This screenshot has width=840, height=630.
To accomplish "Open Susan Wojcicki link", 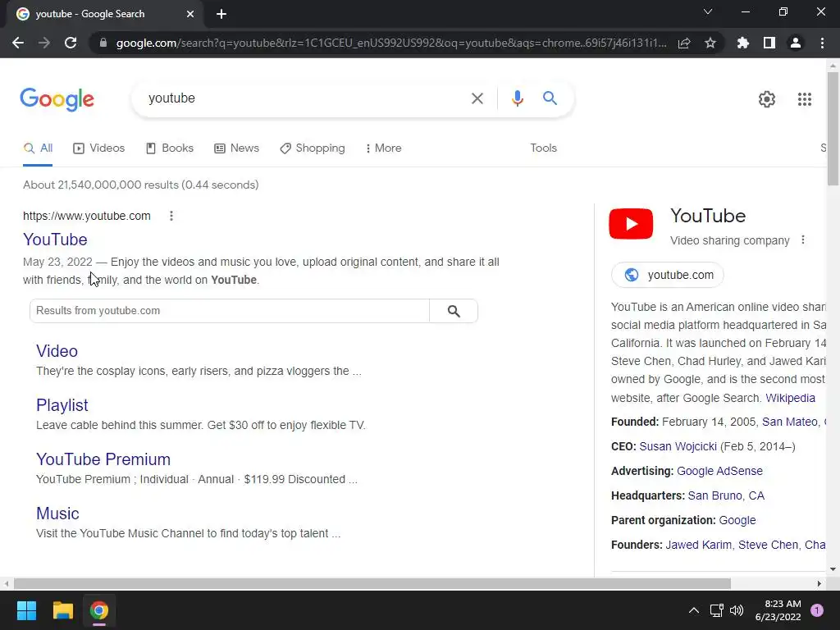I will tap(678, 447).
